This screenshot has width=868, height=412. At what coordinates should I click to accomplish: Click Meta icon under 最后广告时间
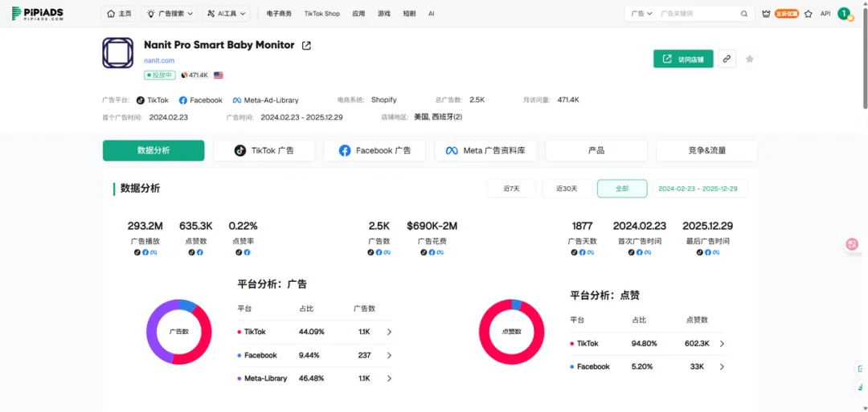click(x=716, y=252)
